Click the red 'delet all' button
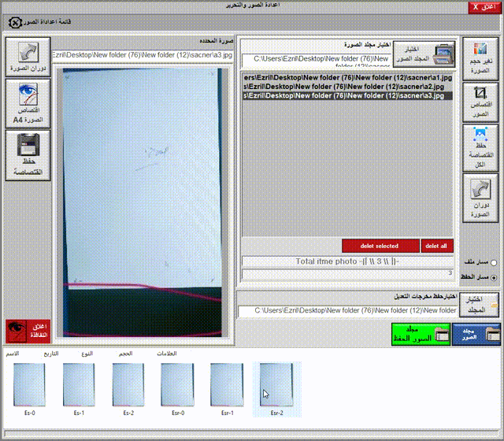Image resolution: width=504 pixels, height=441 pixels. pyautogui.click(x=436, y=246)
